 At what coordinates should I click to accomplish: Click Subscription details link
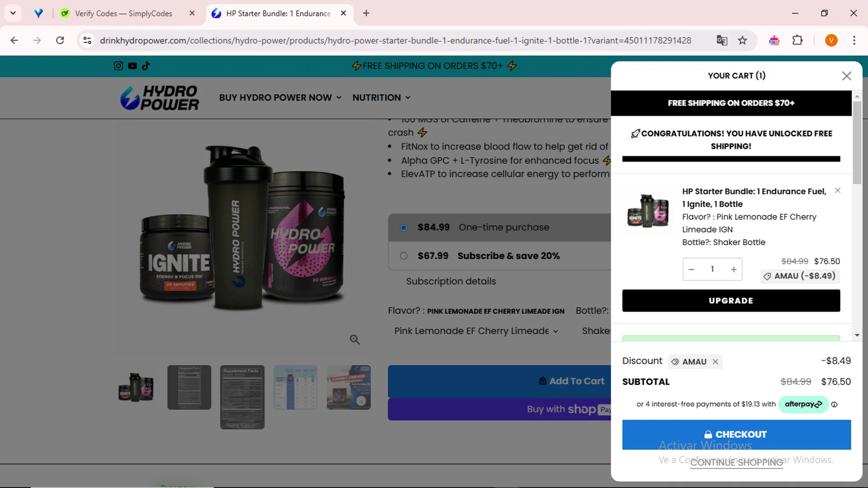pyautogui.click(x=451, y=281)
